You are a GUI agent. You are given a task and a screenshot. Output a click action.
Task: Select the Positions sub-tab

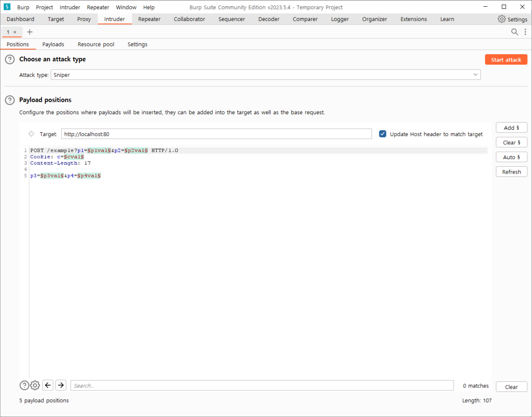[18, 44]
